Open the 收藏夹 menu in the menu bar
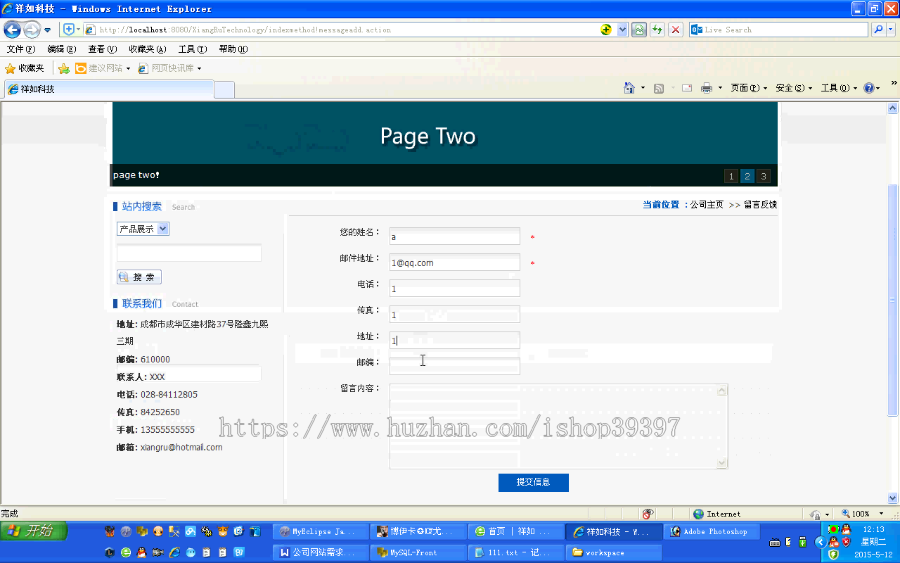 [x=147, y=49]
